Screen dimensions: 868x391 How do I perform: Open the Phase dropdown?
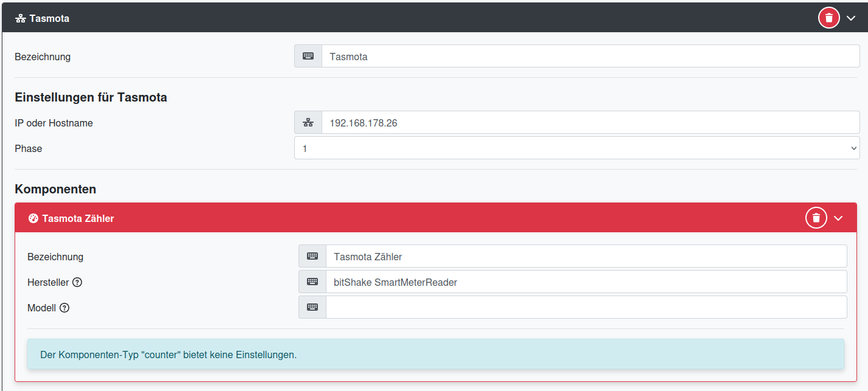(x=577, y=148)
